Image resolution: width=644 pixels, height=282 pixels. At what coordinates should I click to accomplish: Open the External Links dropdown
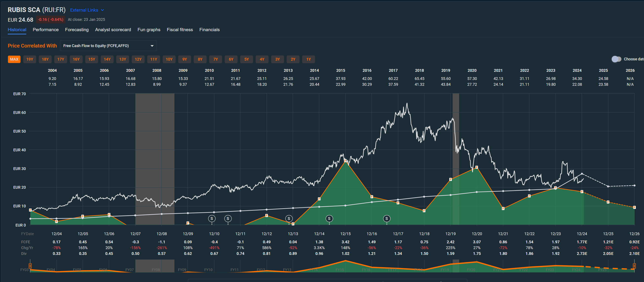[x=87, y=10]
